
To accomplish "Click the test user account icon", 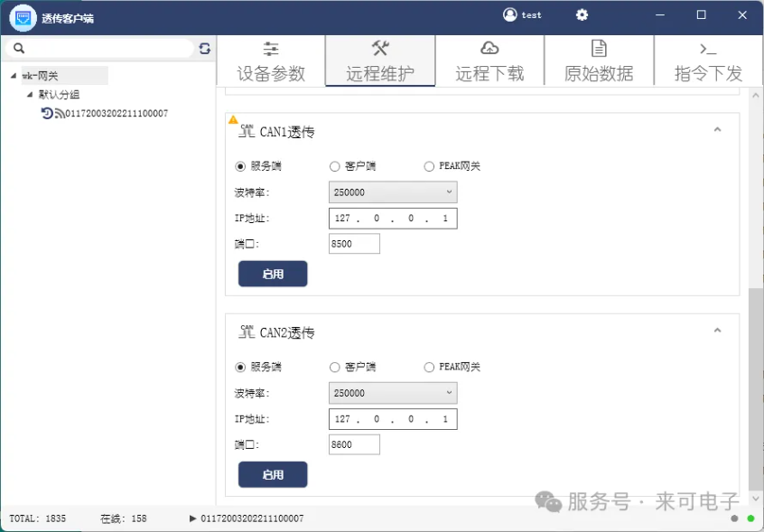I will (509, 14).
